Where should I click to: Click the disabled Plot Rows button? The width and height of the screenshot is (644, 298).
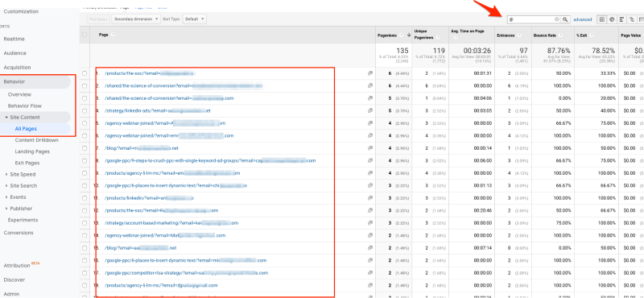coord(98,19)
